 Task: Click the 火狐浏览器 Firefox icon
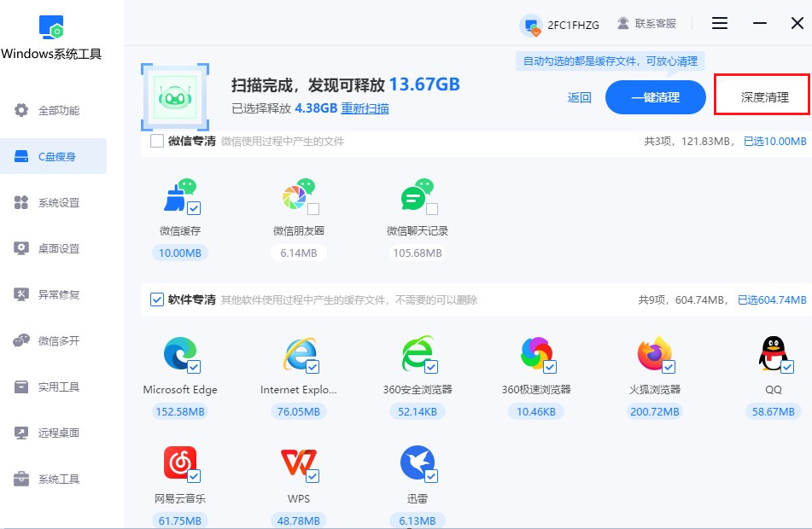point(654,353)
